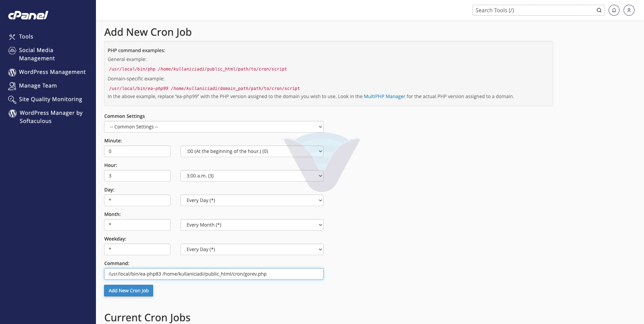Viewport: 644px width, 324px height.
Task: Open the notifications bell icon
Action: [x=614, y=10]
